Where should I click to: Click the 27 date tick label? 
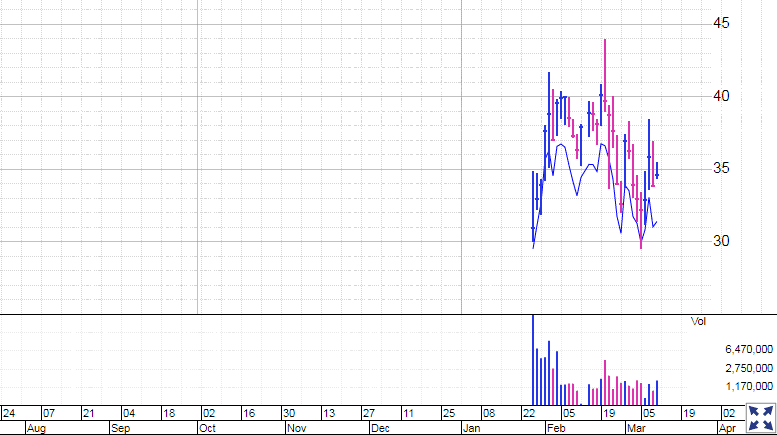tap(369, 413)
